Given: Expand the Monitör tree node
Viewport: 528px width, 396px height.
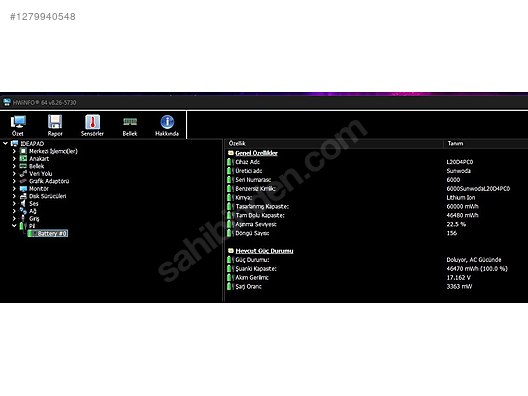Looking at the screenshot, I should [x=14, y=189].
